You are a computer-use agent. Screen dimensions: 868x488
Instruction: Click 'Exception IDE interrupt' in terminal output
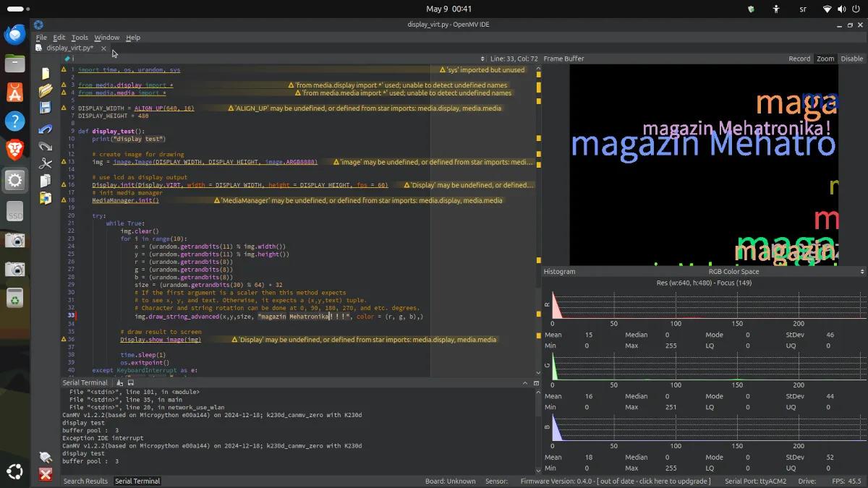point(103,438)
